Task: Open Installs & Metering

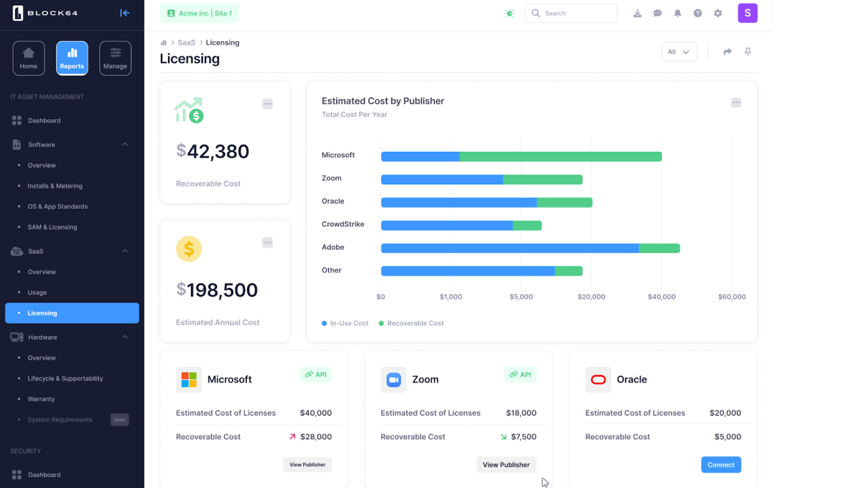Action: click(x=55, y=186)
